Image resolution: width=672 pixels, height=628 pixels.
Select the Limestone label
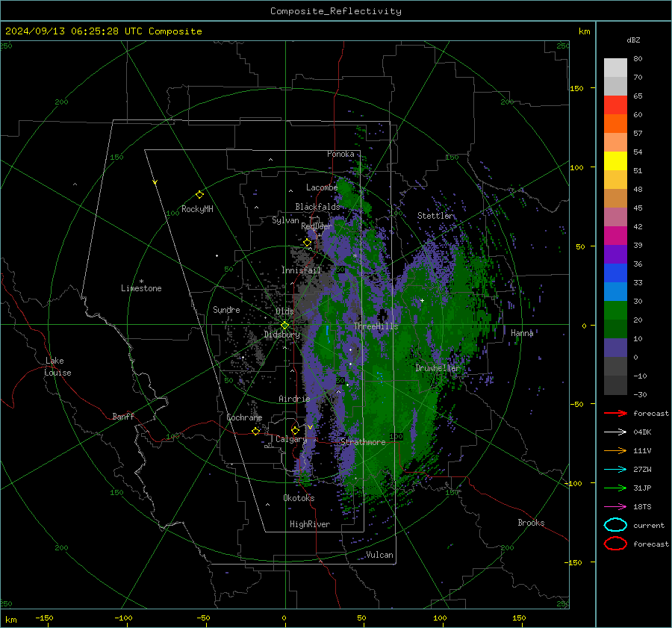[x=141, y=288]
